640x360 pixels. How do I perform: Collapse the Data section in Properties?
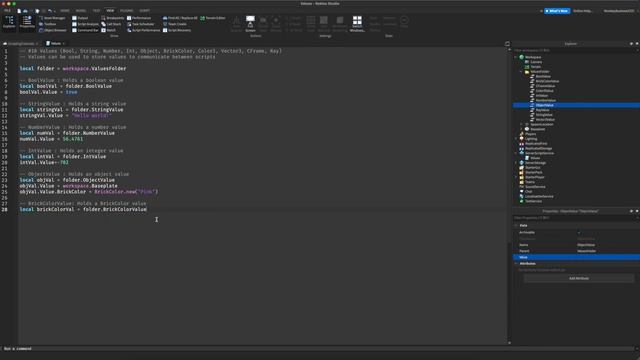click(516, 225)
